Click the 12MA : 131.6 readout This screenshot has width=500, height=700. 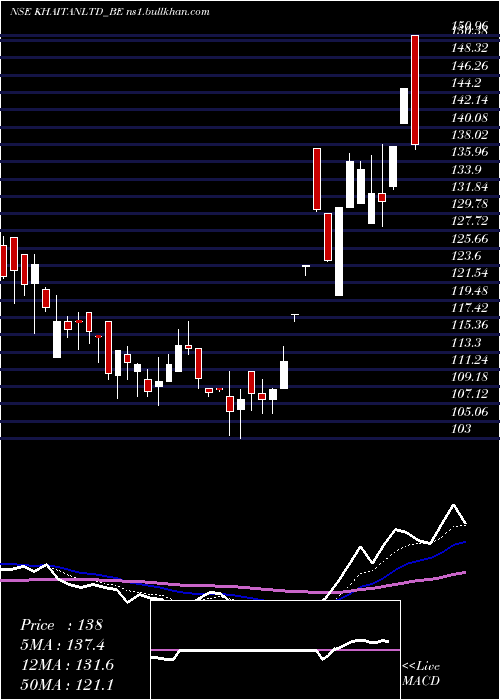[67, 665]
